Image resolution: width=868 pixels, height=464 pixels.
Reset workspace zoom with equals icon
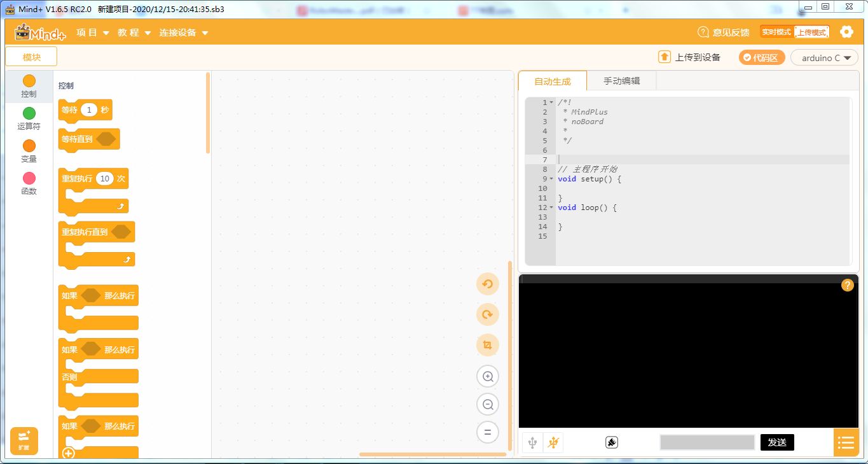(x=488, y=432)
